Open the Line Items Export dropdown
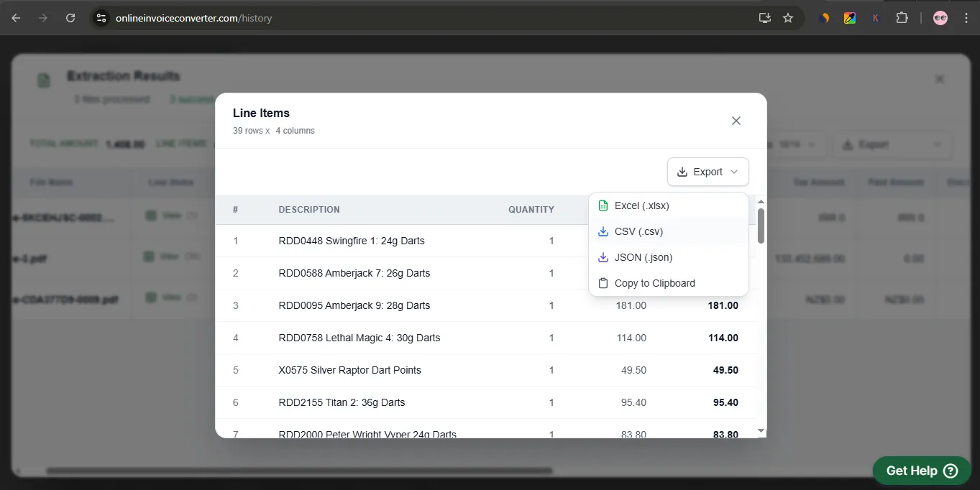980x490 pixels. (x=708, y=172)
